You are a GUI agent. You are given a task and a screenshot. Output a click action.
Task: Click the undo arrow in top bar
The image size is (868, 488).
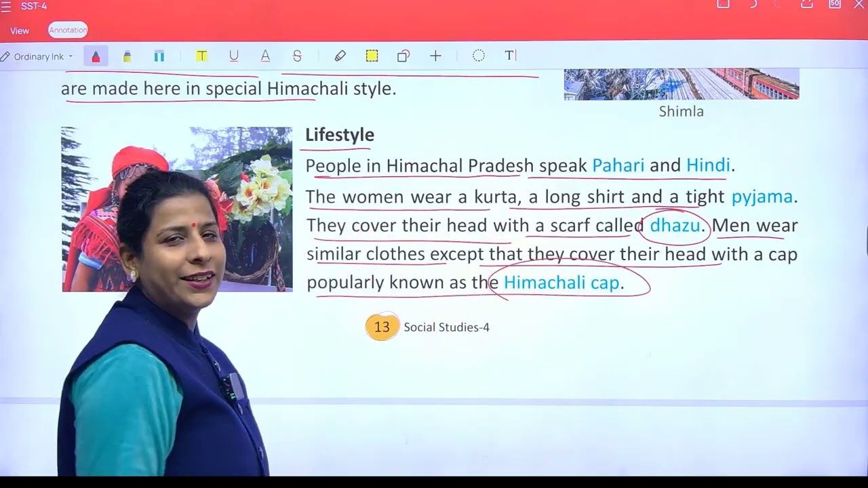753,5
